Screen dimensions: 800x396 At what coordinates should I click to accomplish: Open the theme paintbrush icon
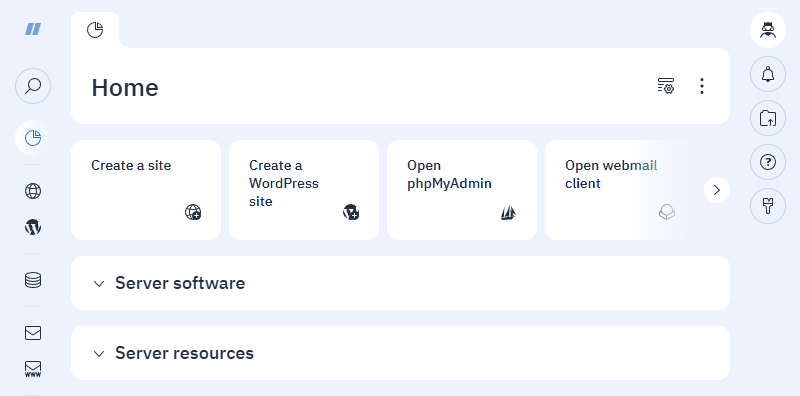[x=768, y=206]
